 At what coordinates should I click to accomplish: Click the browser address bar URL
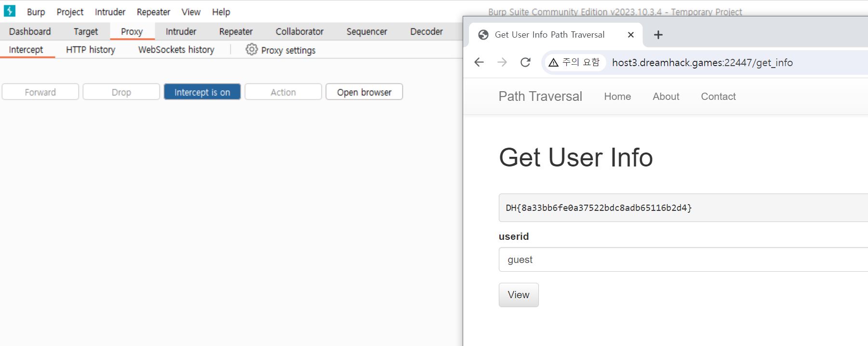(x=702, y=63)
